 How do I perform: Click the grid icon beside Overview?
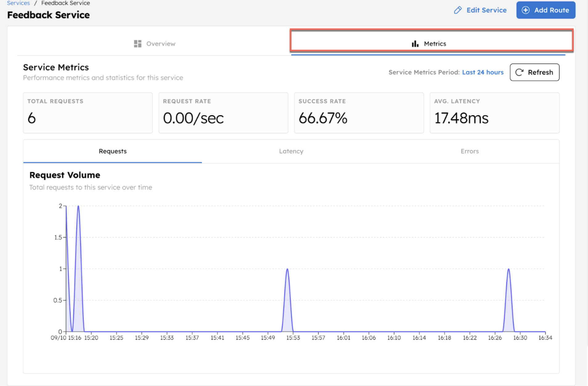coord(137,43)
